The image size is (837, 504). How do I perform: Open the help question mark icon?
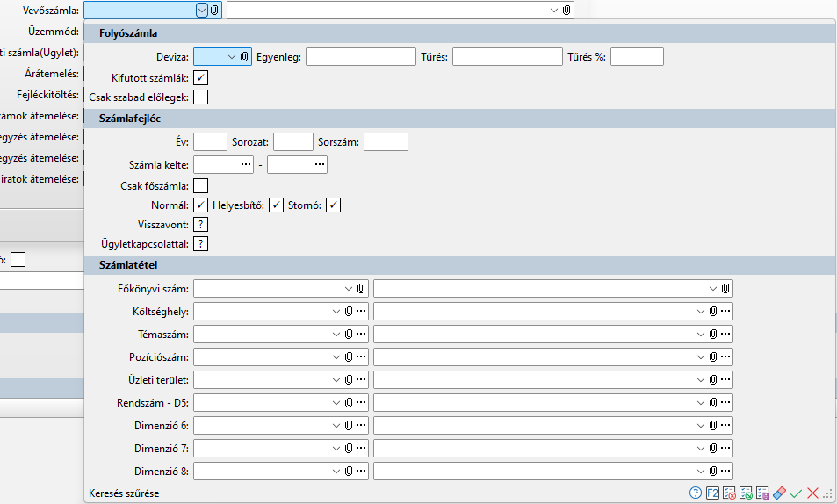(696, 493)
